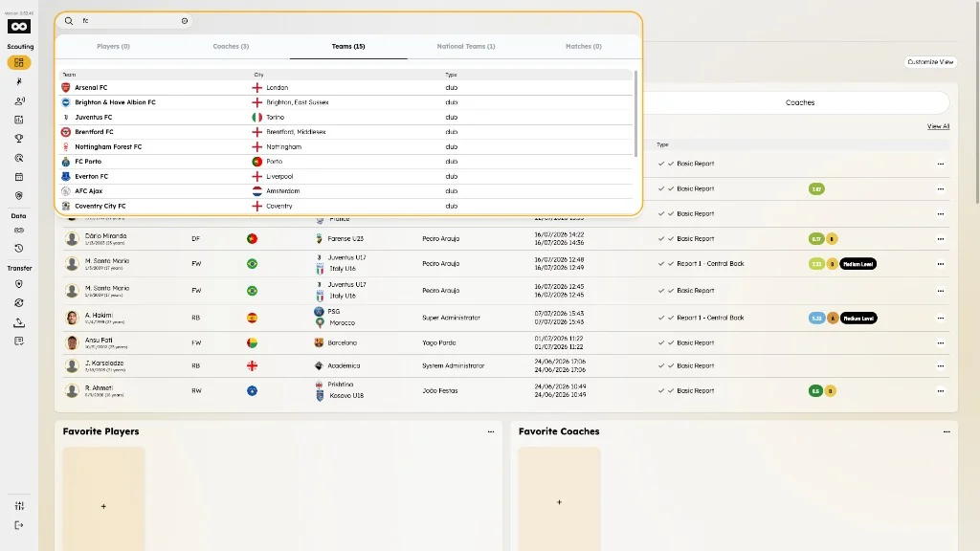Select AFC Ajax in search results

click(x=346, y=191)
